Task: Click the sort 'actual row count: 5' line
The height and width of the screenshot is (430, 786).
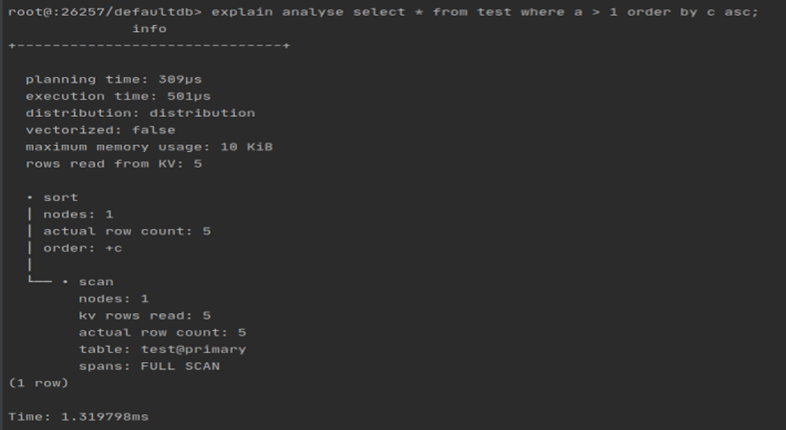Action: coord(127,232)
